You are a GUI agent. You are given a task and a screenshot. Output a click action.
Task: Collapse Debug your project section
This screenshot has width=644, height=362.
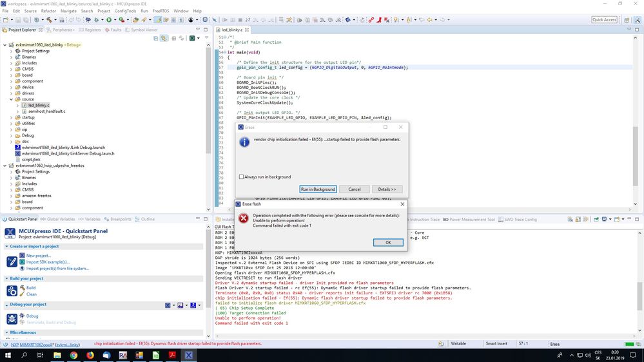click(x=6, y=305)
